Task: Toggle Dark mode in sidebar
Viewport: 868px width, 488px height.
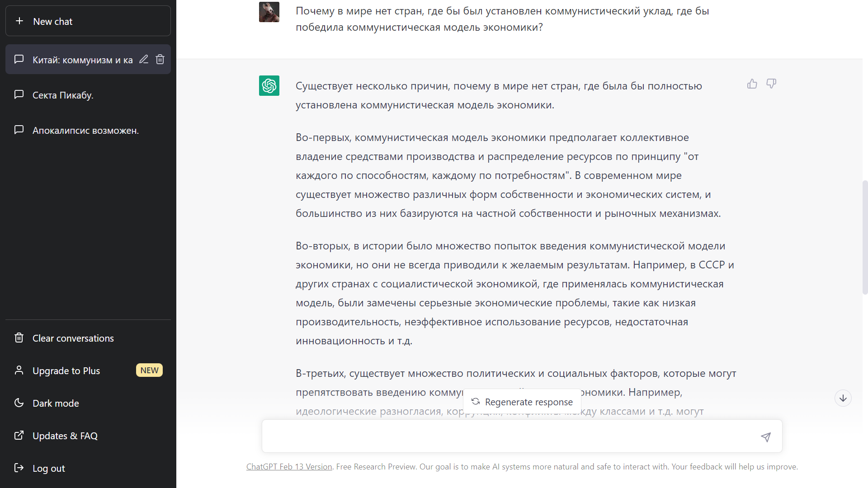Action: pos(56,403)
